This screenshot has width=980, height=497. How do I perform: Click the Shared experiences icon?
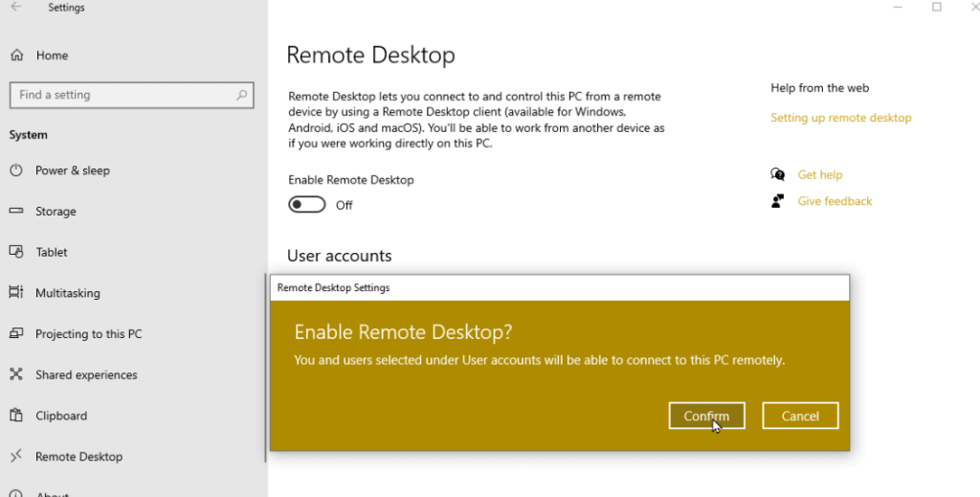[x=16, y=374]
